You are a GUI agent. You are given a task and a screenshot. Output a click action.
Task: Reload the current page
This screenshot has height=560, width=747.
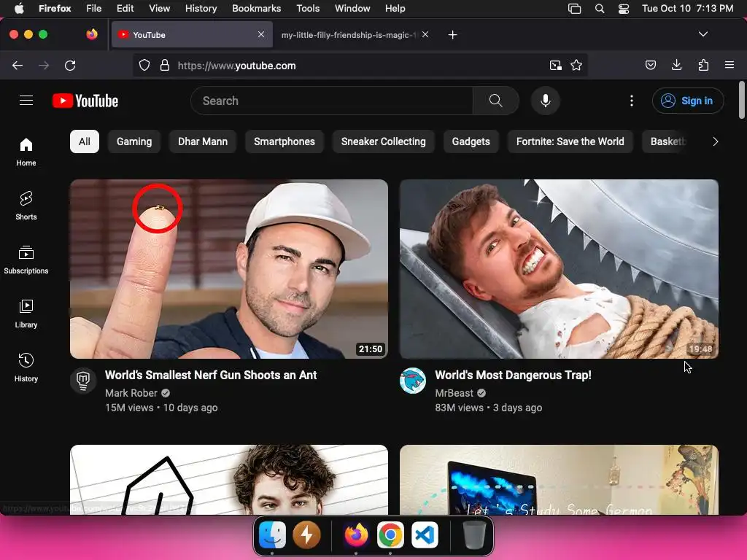click(70, 65)
